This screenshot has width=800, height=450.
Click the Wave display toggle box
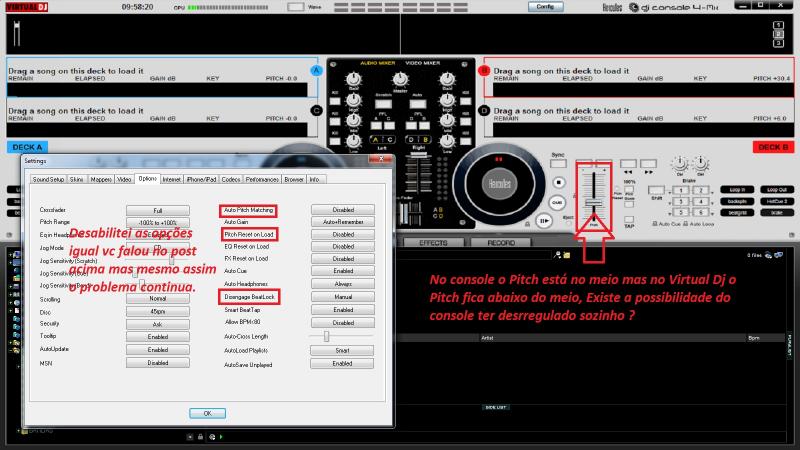pyautogui.click(x=295, y=7)
